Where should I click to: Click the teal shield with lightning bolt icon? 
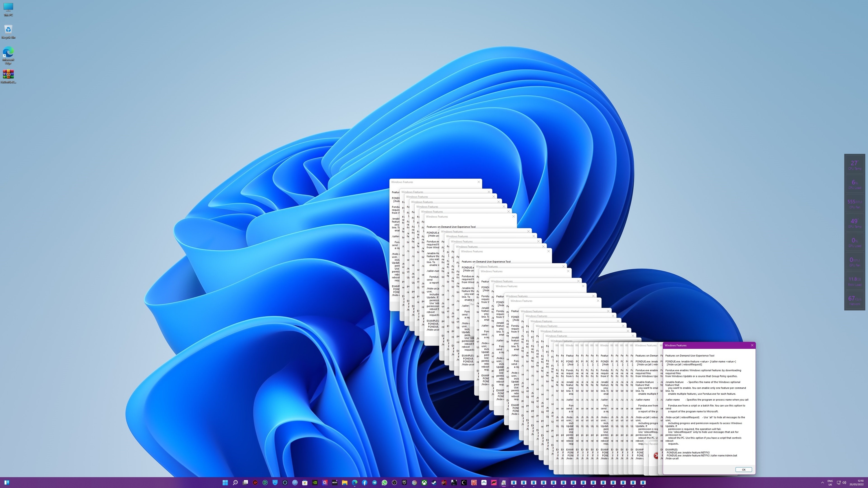[x=265, y=483]
